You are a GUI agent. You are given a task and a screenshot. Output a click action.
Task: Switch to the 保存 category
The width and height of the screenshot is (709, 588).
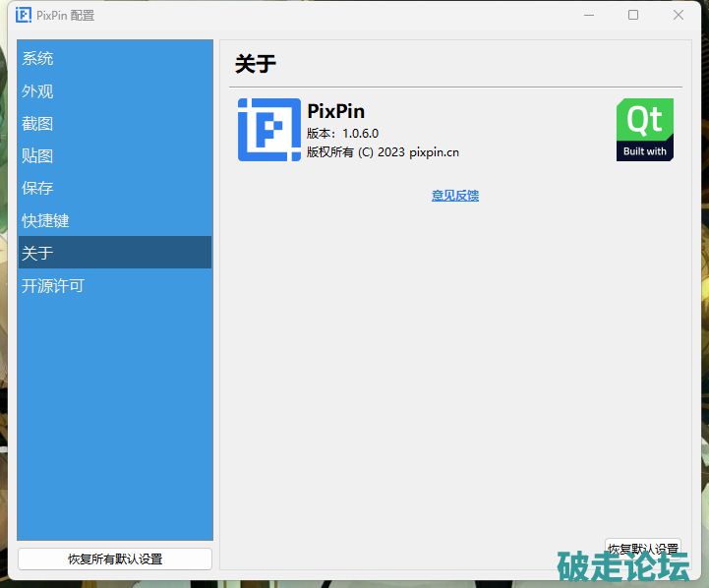115,188
